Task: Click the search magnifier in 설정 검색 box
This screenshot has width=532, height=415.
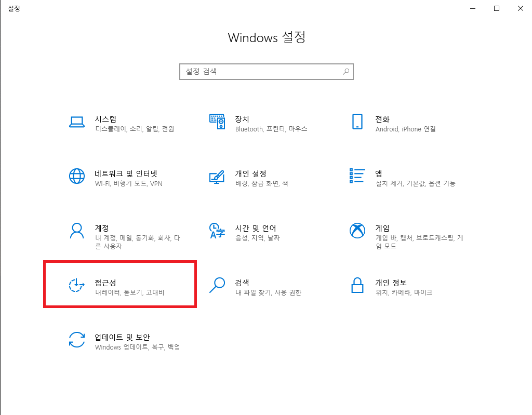Action: click(345, 72)
